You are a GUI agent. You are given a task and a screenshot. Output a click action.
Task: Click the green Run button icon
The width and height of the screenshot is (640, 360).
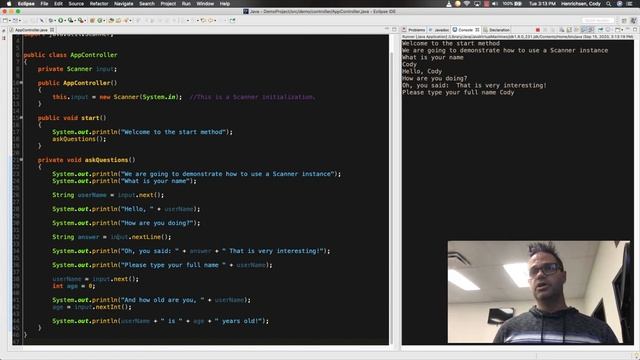tap(60, 20)
